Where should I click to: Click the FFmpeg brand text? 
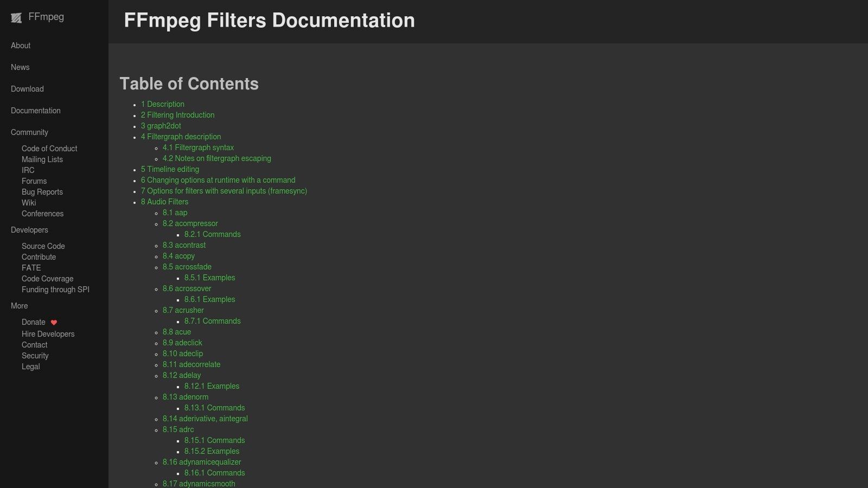coord(46,17)
